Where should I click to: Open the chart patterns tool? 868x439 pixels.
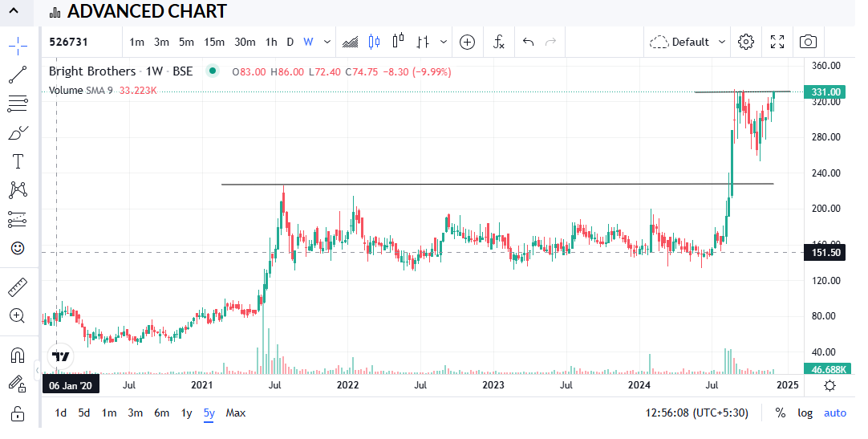(18, 190)
